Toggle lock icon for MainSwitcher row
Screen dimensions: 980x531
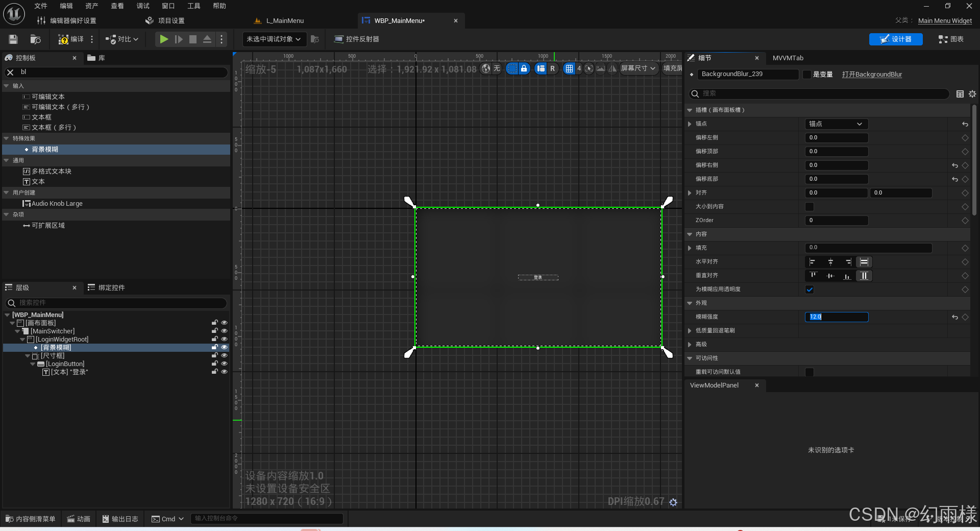215,331
